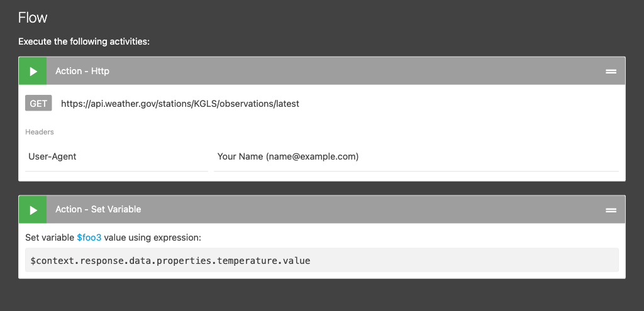Click "Execute the following activities" text
The width and height of the screenshot is (644, 311).
[x=84, y=42]
